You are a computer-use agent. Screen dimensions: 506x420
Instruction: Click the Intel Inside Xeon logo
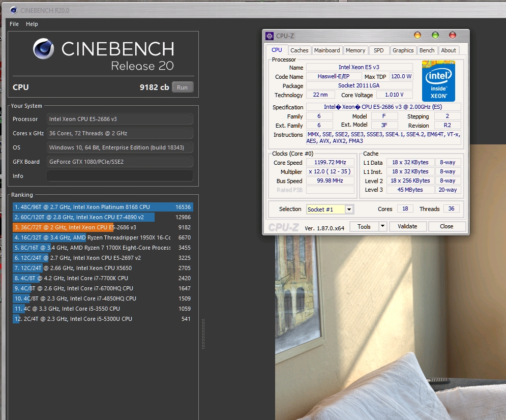438,81
